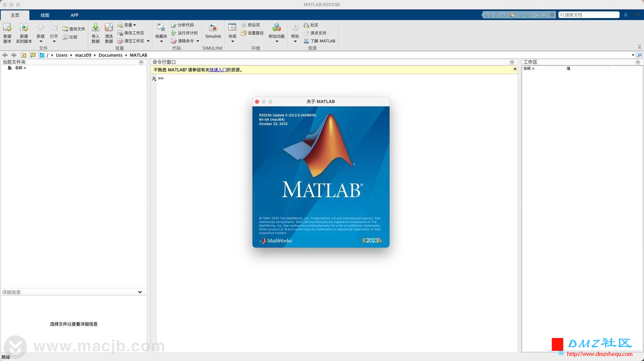Click the paste icon in quick access bar
The width and height of the screenshot is (644, 361).
point(512,15)
